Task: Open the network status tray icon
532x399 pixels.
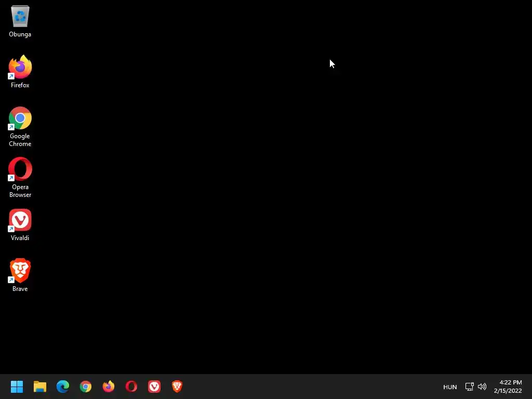Action: (x=469, y=387)
